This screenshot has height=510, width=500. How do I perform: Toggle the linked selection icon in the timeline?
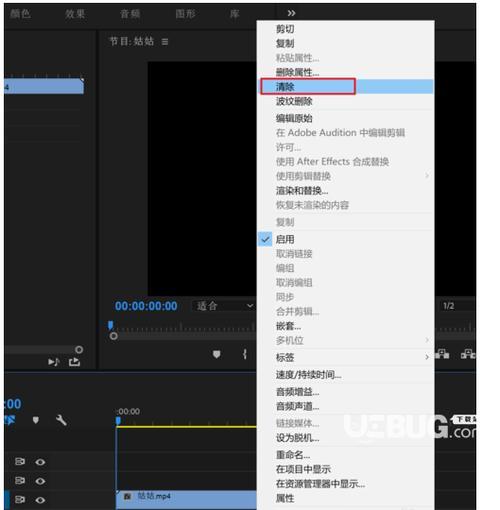coord(10,420)
